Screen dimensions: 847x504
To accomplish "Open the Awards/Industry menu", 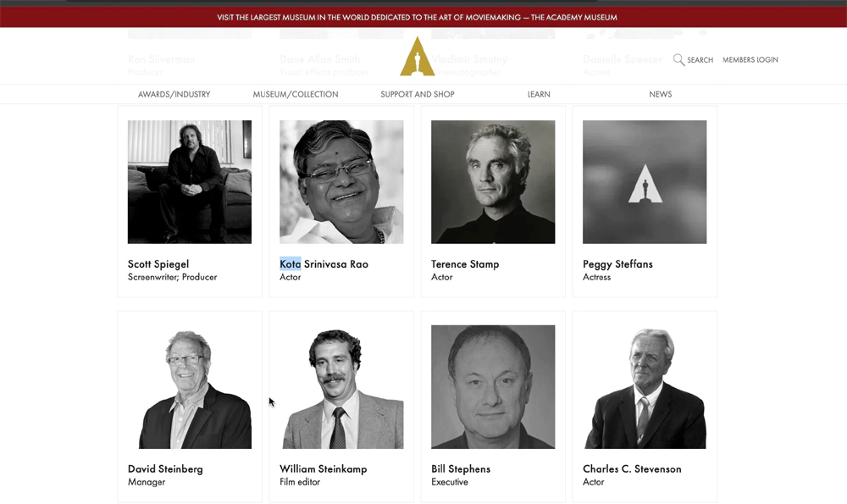I will click(174, 95).
